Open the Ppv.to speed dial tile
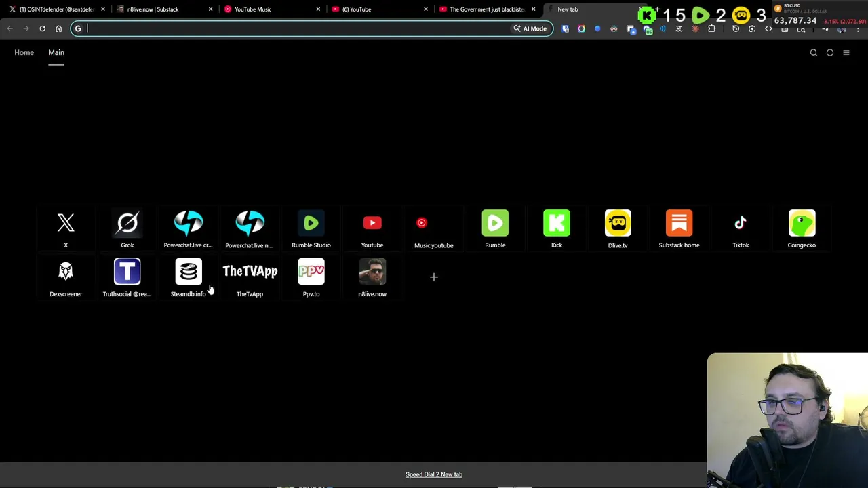Image resolution: width=868 pixels, height=488 pixels. [311, 278]
